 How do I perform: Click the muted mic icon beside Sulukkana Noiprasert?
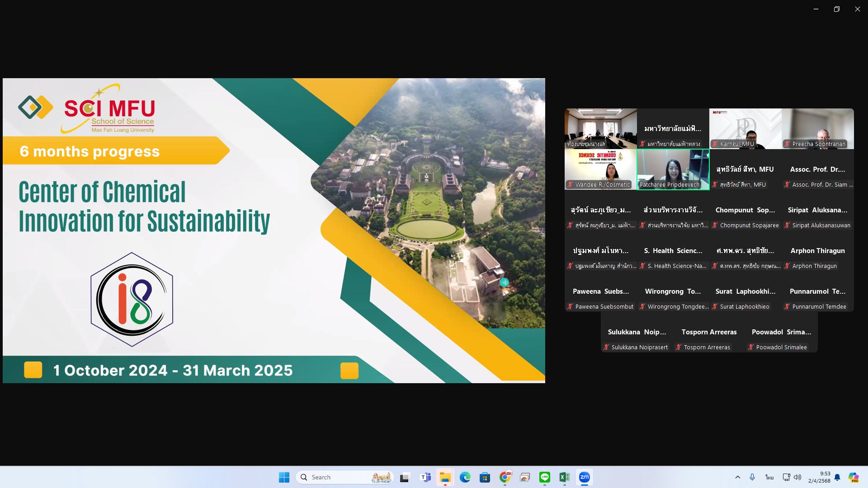pyautogui.click(x=606, y=347)
